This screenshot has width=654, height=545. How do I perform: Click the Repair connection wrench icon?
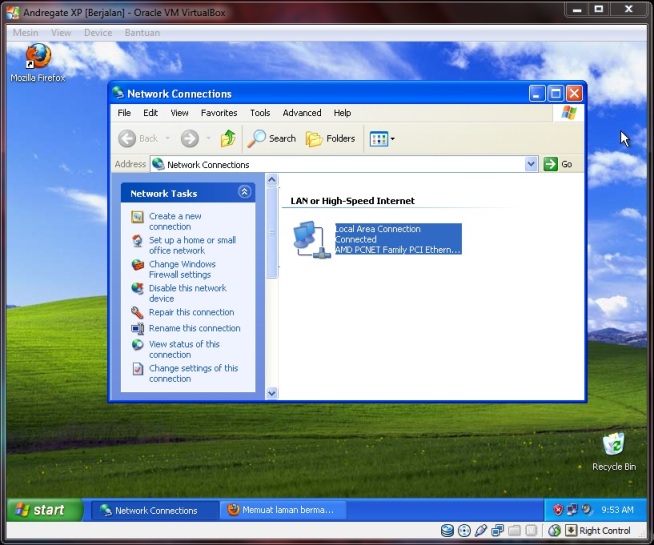(137, 312)
